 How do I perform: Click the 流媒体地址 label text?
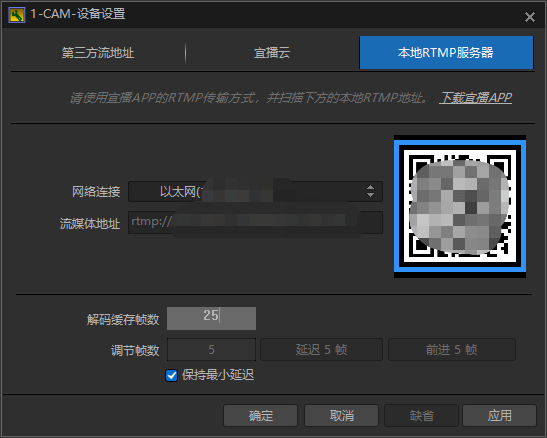point(90,224)
